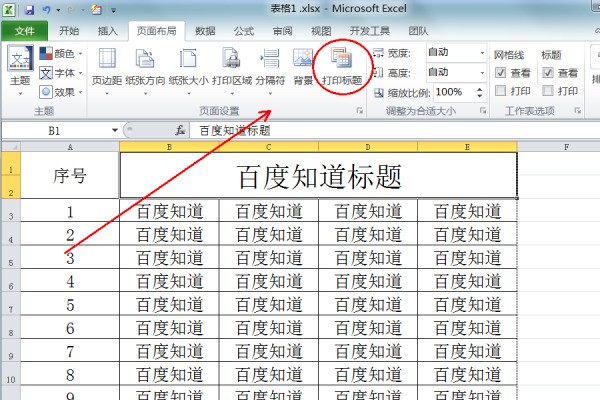Expand the Fonts (字体) dropdown arrow
The image size is (600, 400).
tap(80, 73)
